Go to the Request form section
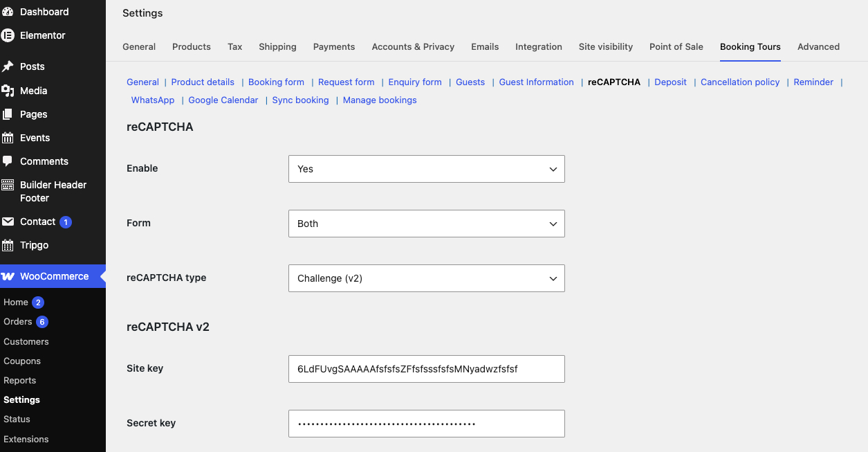 click(346, 82)
